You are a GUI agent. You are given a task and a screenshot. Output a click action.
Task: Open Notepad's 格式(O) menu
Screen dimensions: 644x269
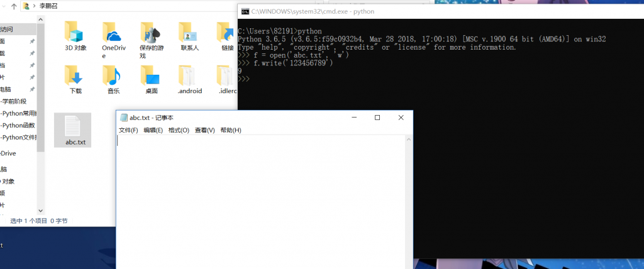click(179, 130)
